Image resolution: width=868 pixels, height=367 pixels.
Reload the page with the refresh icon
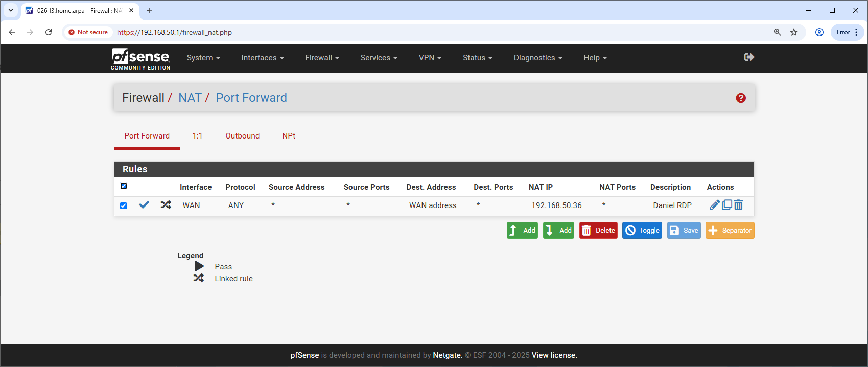point(49,32)
